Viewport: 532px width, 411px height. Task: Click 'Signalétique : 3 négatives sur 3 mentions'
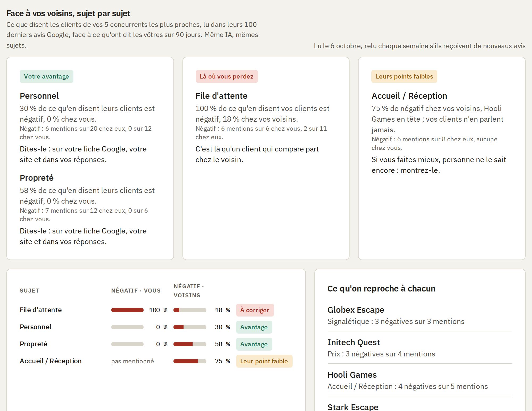click(396, 322)
